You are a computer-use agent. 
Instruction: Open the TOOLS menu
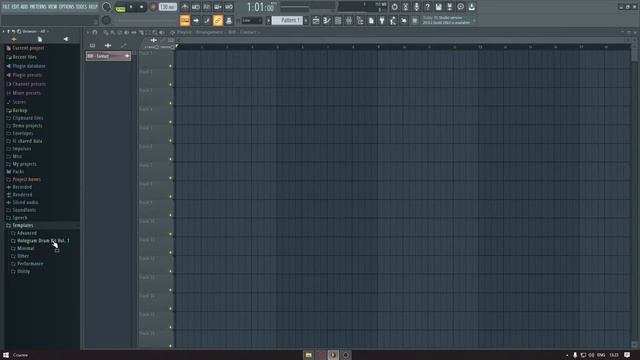(x=81, y=7)
